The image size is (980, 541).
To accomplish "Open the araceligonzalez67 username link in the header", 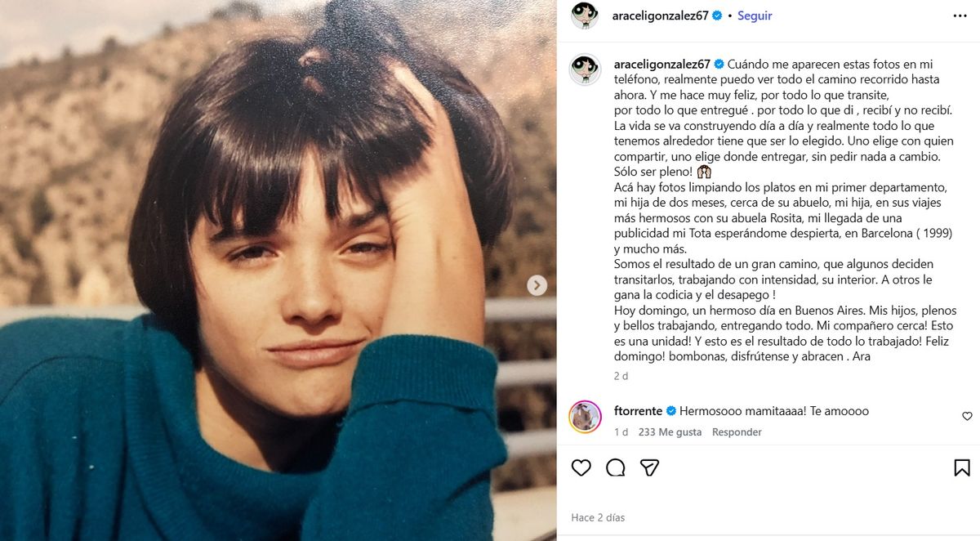I will (660, 16).
